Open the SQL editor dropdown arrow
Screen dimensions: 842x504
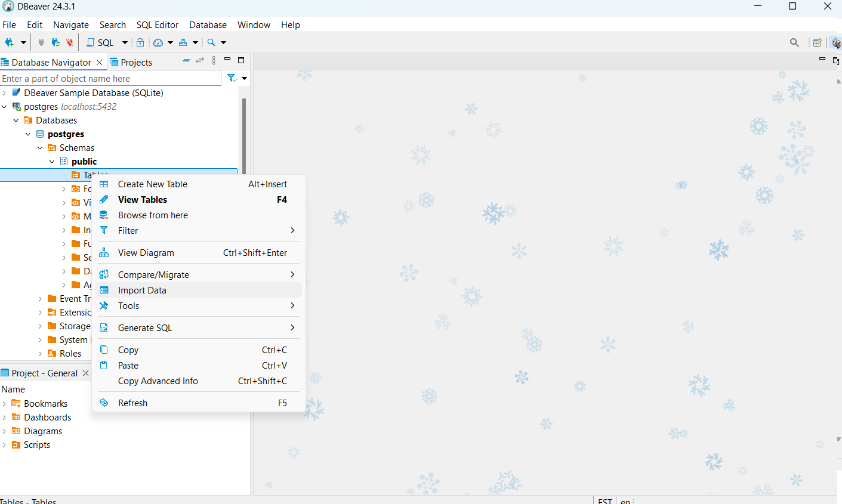pos(125,42)
